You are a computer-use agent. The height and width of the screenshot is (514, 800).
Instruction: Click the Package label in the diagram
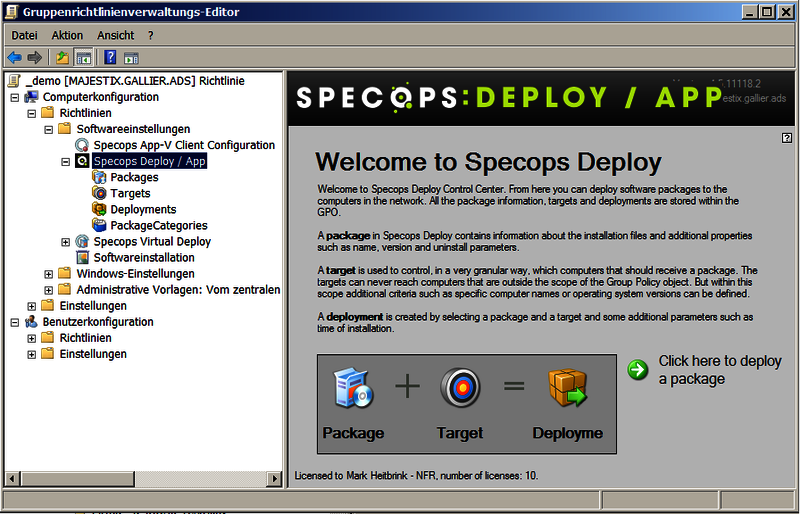coord(353,433)
